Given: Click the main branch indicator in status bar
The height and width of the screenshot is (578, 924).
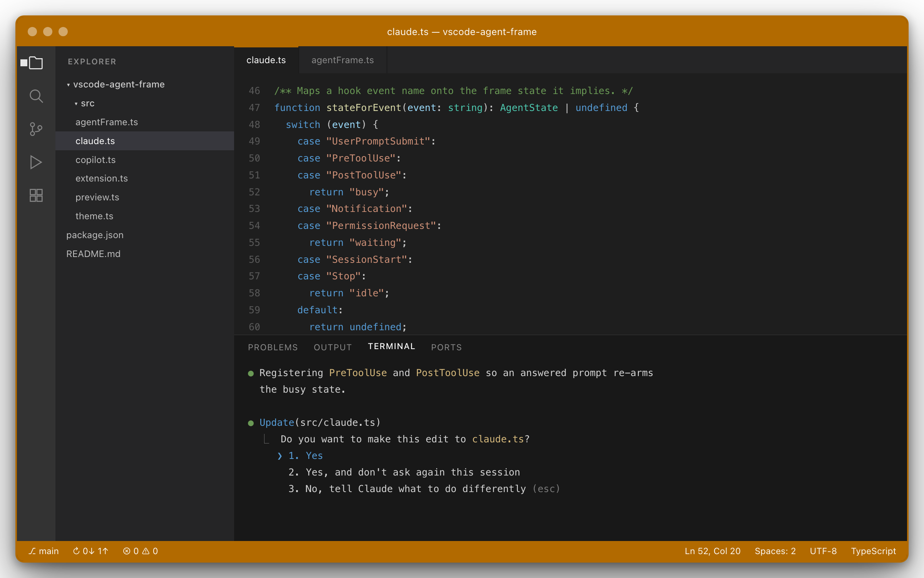Looking at the screenshot, I should (44, 551).
